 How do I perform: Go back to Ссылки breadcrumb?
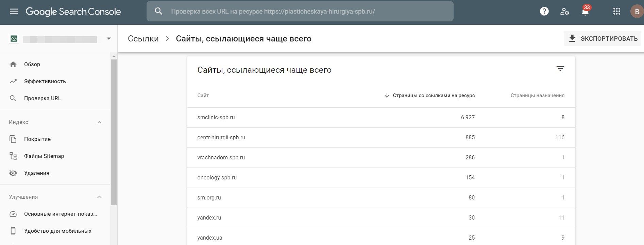143,39
